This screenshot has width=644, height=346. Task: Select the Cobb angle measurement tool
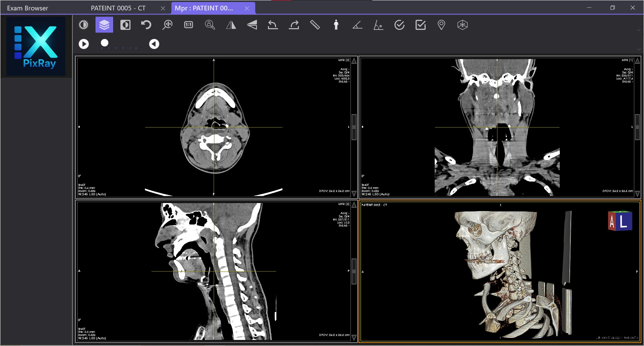pos(378,24)
